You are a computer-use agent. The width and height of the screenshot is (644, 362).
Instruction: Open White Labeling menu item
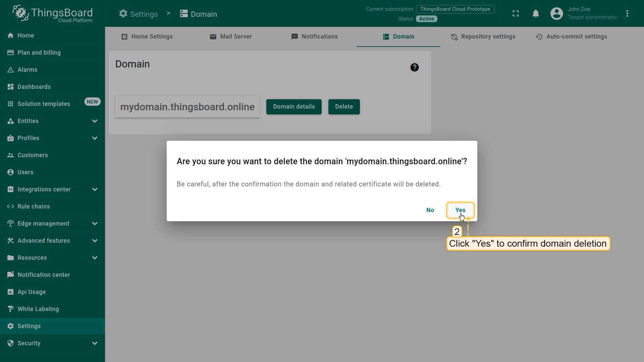point(52,309)
